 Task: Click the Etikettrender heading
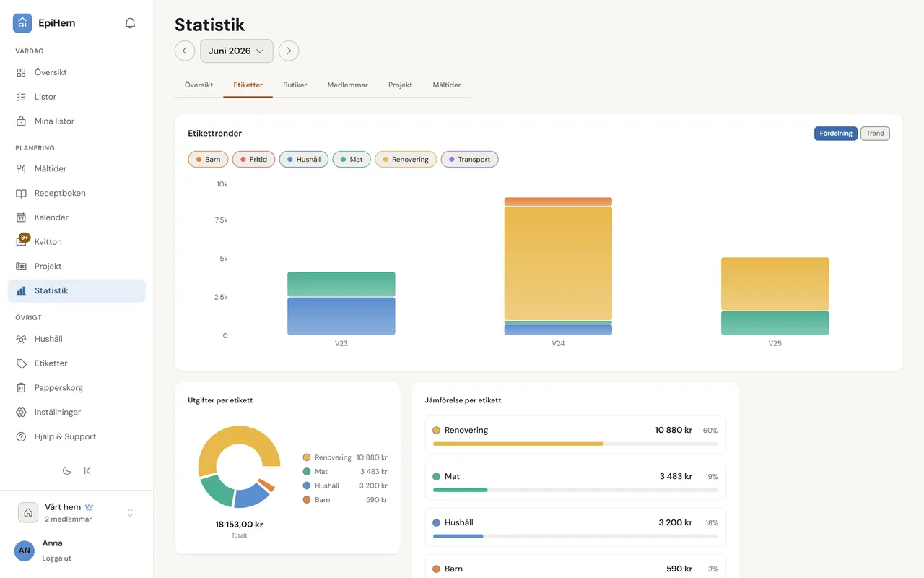[215, 134]
